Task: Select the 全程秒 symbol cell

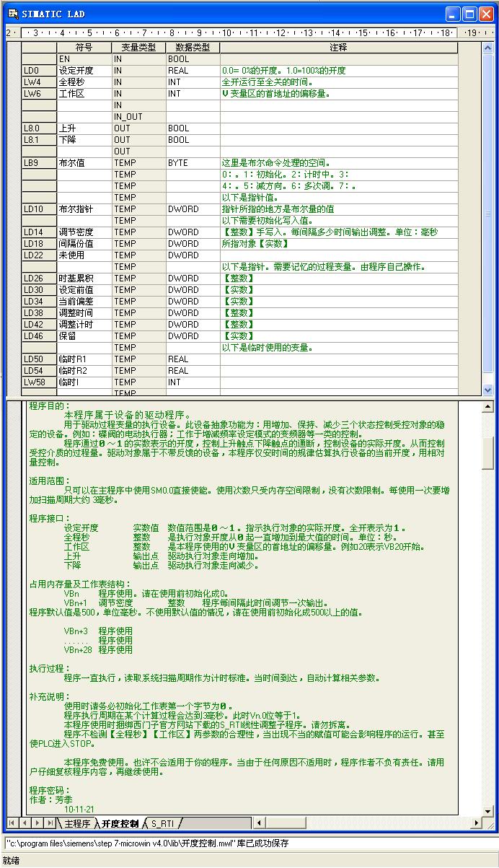Action: (84, 82)
